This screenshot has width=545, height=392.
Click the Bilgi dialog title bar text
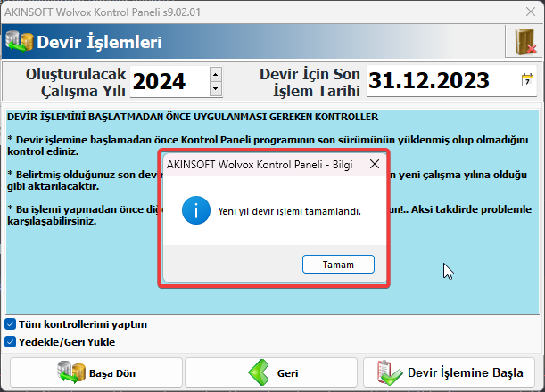tap(260, 165)
